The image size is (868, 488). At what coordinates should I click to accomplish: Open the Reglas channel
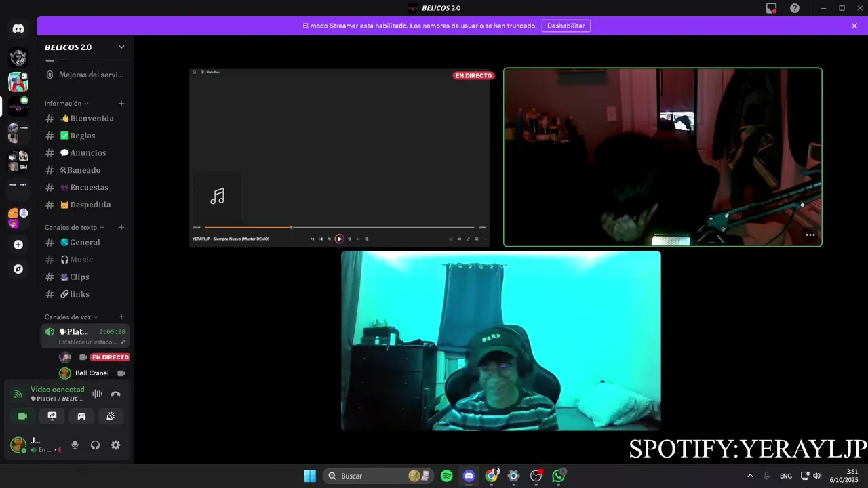pyautogui.click(x=85, y=136)
